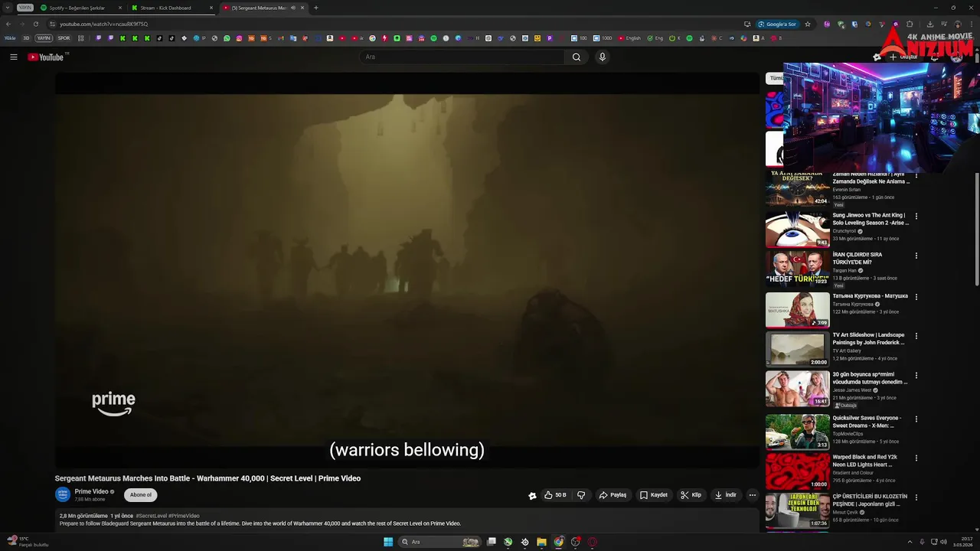Create a clip with Klip button

(x=691, y=495)
